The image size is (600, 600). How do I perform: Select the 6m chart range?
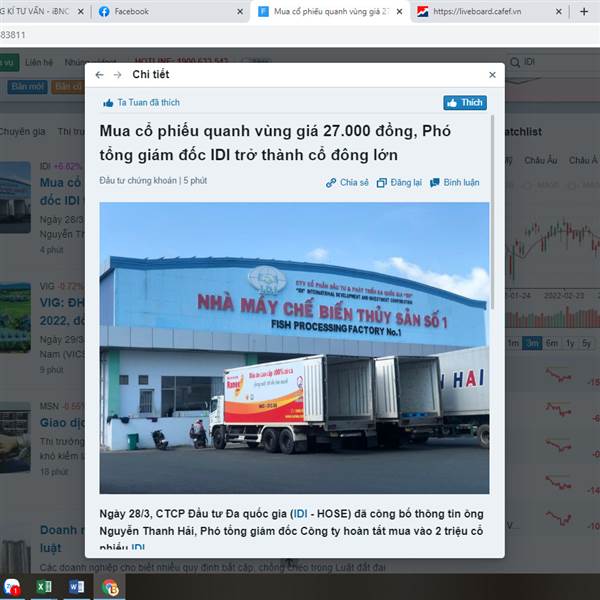point(551,343)
